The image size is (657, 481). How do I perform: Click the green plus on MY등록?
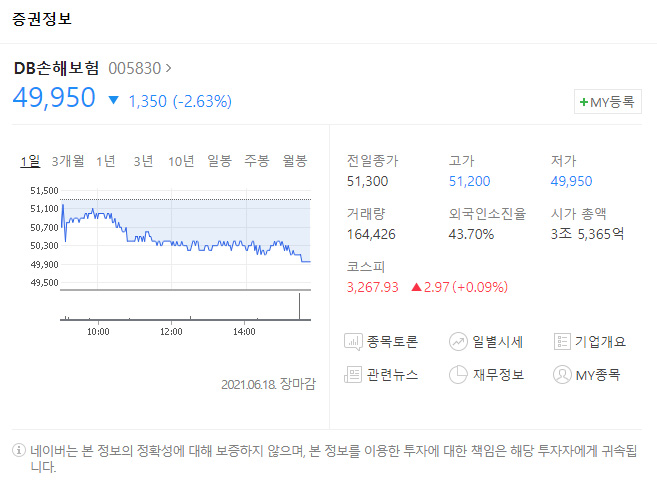pyautogui.click(x=584, y=102)
